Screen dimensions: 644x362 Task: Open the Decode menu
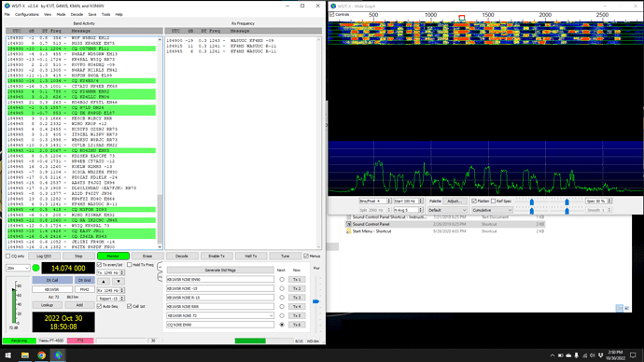coord(77,14)
